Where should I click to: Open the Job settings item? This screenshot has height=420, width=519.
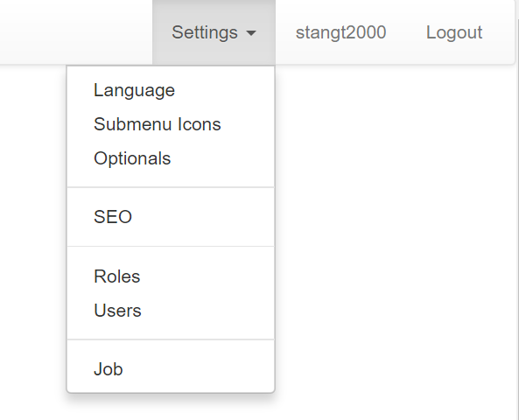pos(171,368)
